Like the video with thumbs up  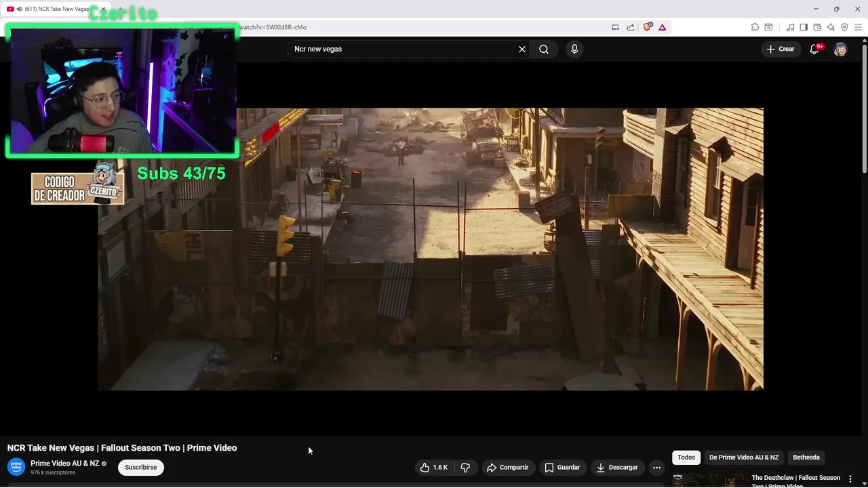click(x=434, y=467)
